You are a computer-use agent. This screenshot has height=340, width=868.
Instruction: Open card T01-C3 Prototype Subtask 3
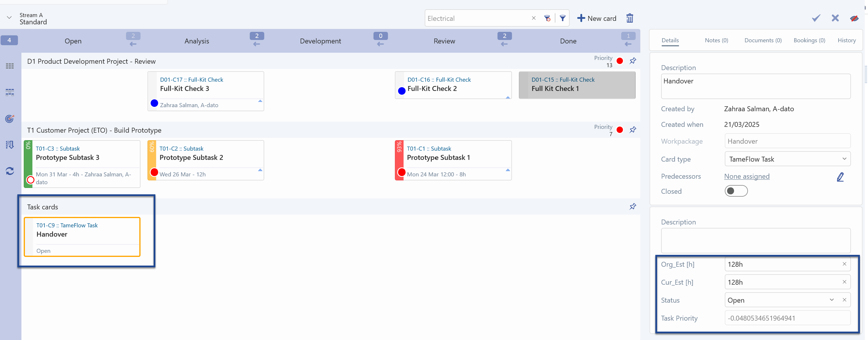click(x=82, y=164)
